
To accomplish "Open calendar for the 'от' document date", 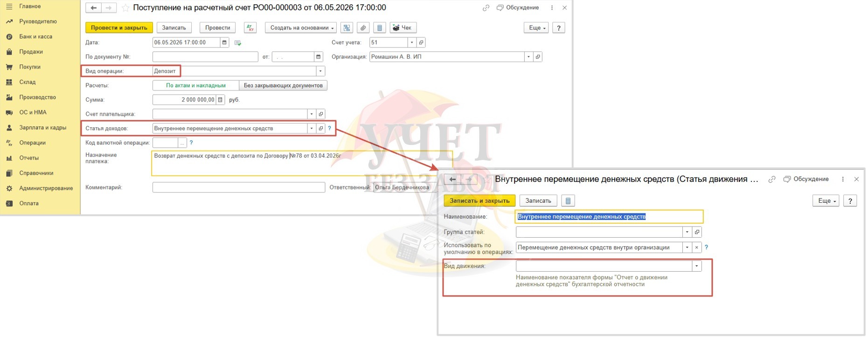I will pos(318,57).
